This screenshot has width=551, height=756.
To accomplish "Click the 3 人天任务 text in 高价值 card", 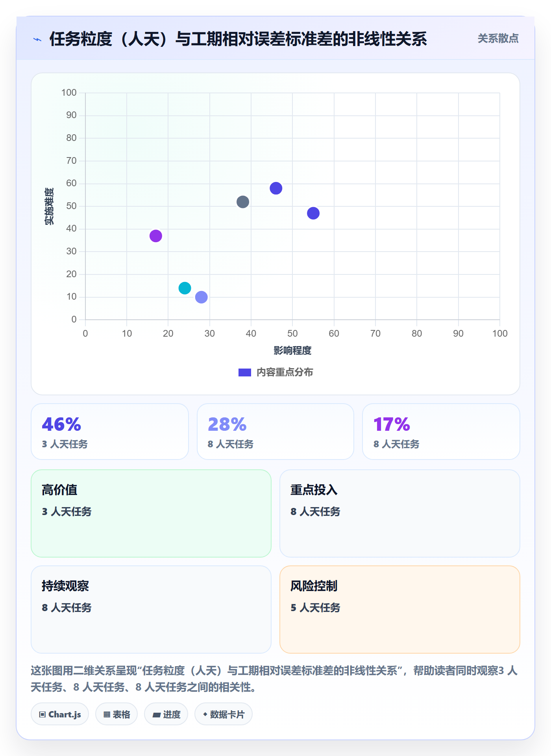I will (x=67, y=511).
